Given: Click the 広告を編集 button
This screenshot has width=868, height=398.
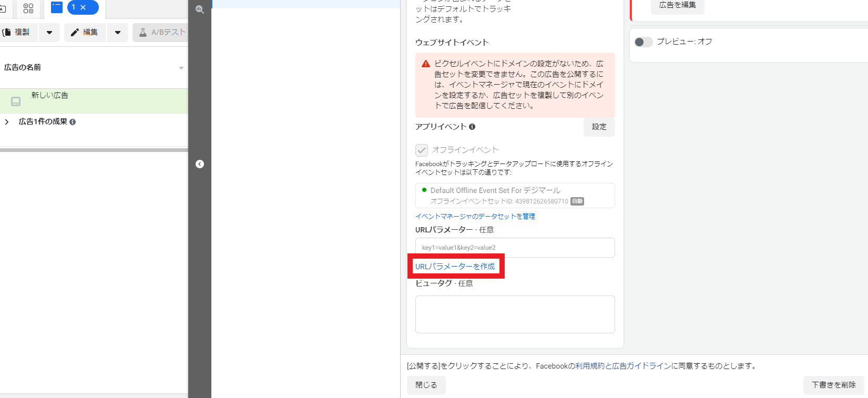Looking at the screenshot, I should (678, 6).
